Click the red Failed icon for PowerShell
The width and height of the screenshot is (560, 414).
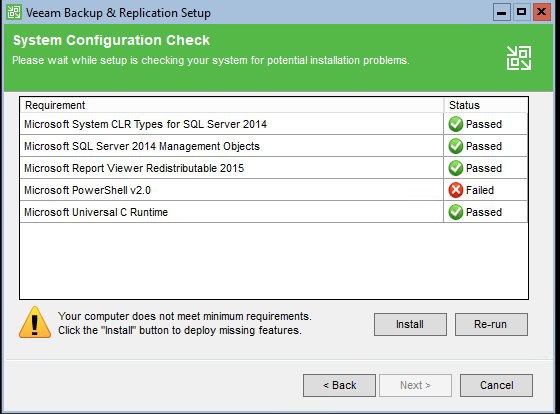[x=456, y=190]
